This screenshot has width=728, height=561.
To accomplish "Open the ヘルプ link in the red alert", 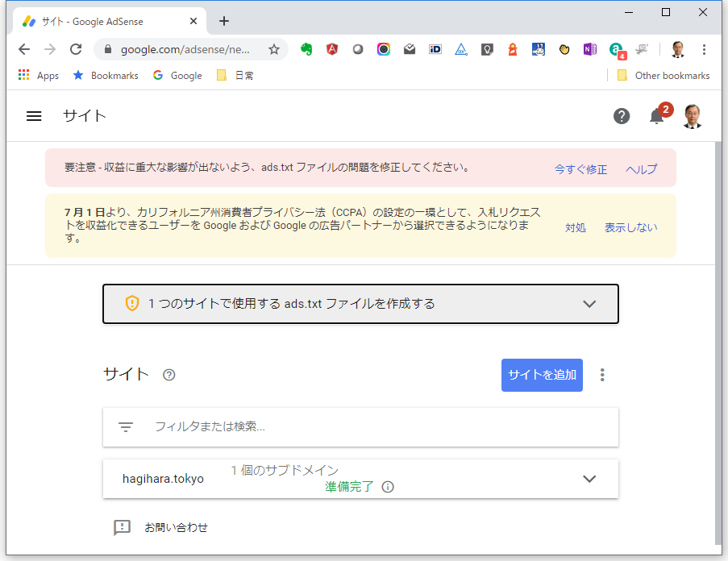I will [641, 169].
